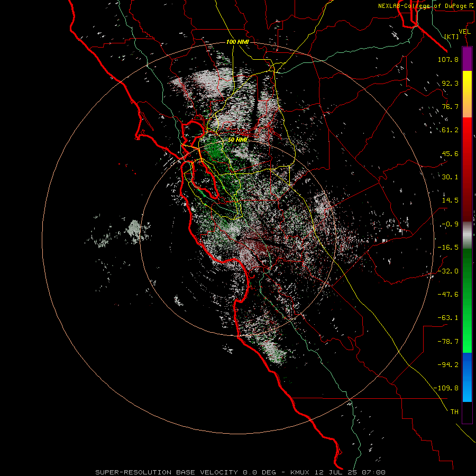Click the TH threshold label

tap(454, 412)
